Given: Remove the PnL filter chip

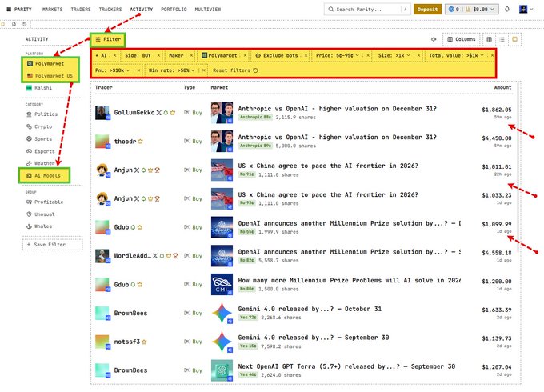Looking at the screenshot, I should [138, 70].
